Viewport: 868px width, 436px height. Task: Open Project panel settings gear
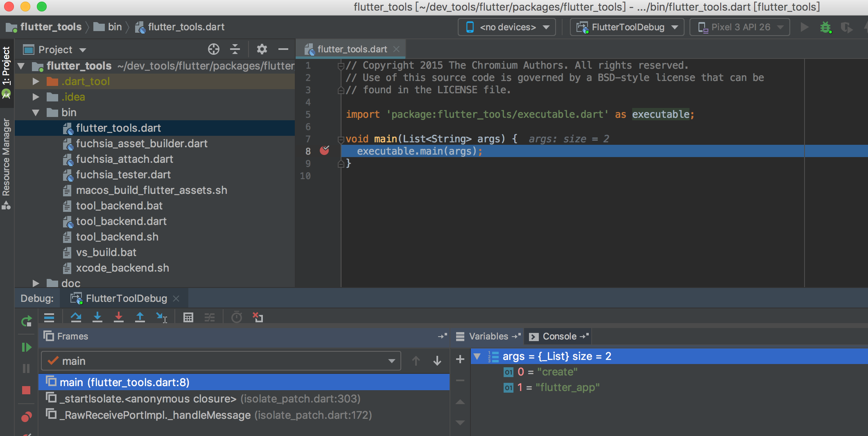point(262,49)
